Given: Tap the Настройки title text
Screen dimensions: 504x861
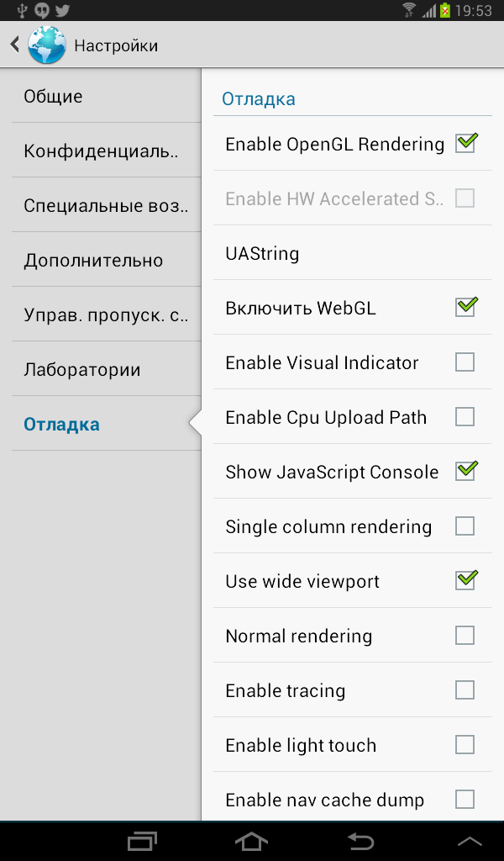Looking at the screenshot, I should (116, 45).
